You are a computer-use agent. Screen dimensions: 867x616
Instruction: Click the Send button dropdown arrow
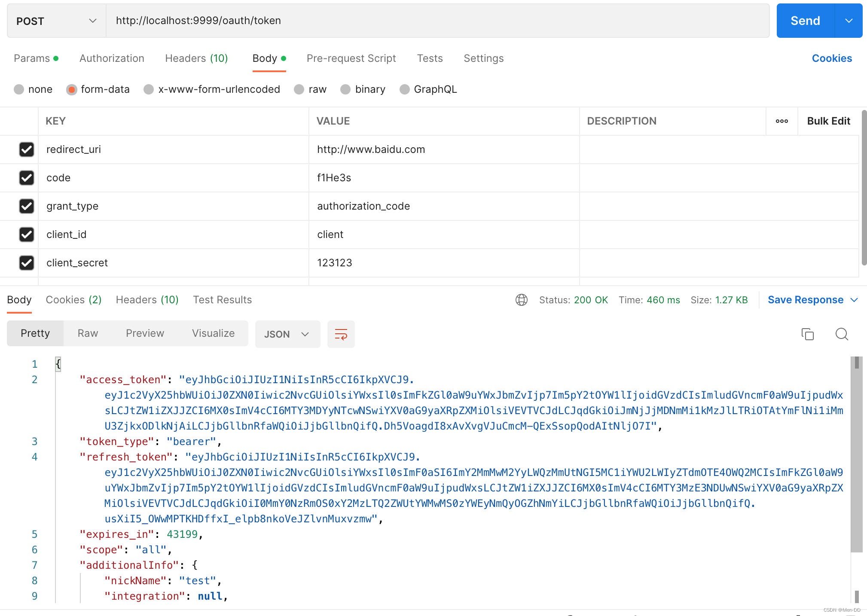click(849, 21)
